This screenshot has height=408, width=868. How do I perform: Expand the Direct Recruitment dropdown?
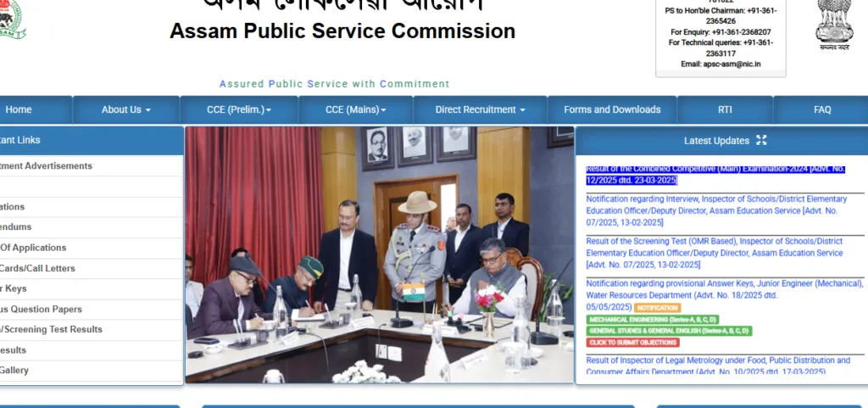(x=480, y=109)
